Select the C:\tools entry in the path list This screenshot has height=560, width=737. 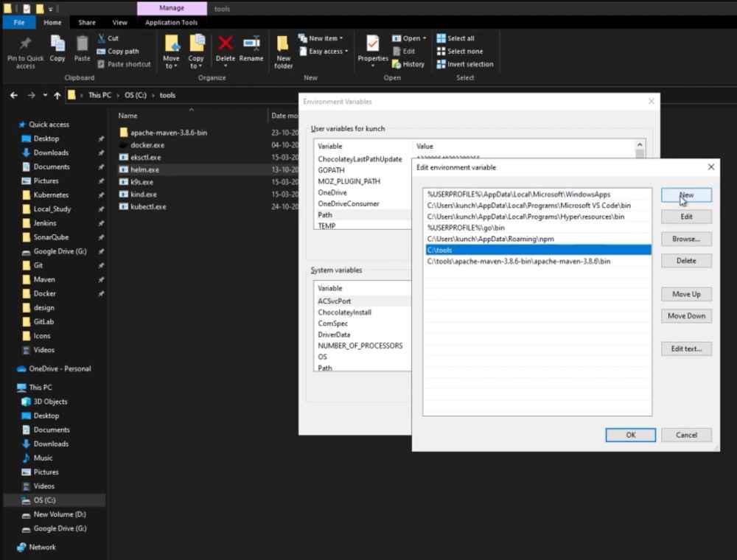coord(516,250)
